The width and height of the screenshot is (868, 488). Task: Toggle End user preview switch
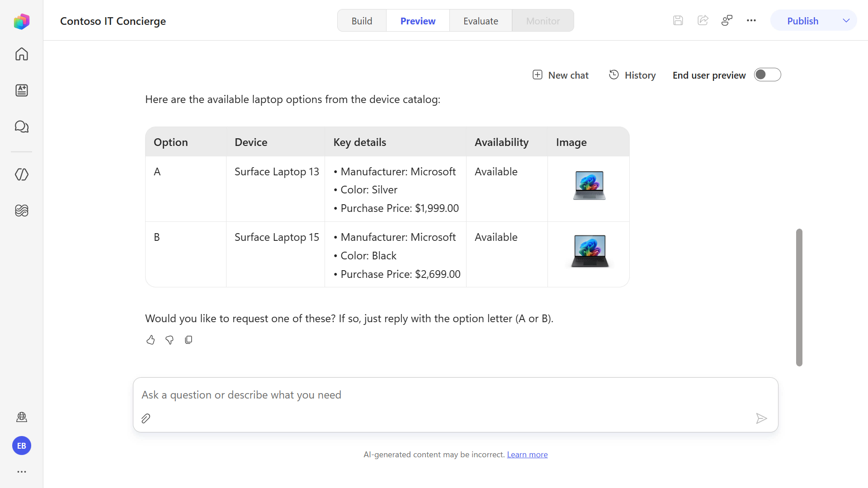pyautogui.click(x=767, y=75)
